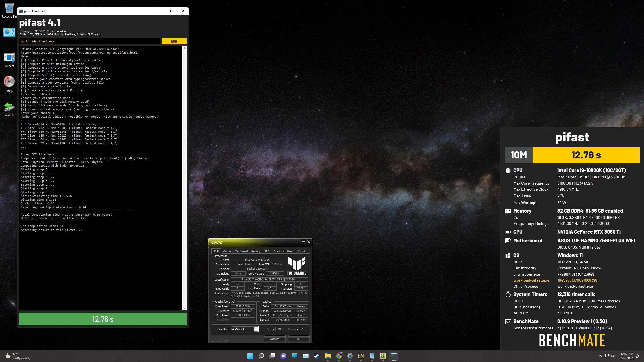This screenshot has height=362, width=644.
Task: Switch to the Bench tab in CPU-Z
Action: (x=291, y=251)
